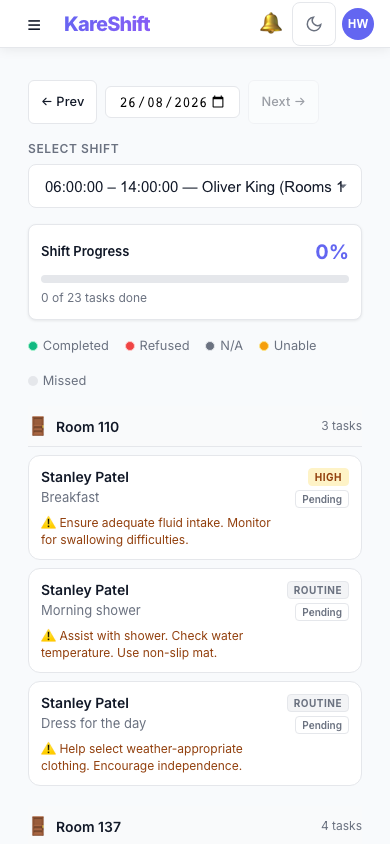Toggle dark mode with moon icon
The image size is (390, 844).
coord(314,24)
